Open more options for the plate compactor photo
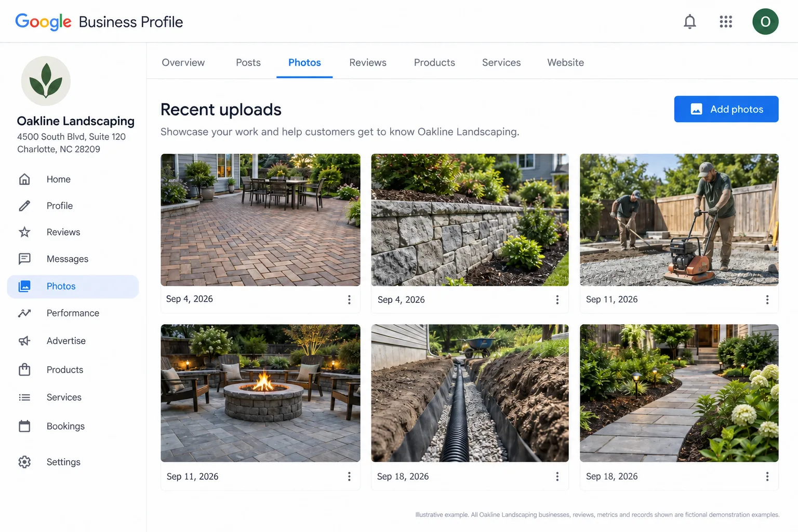 [x=767, y=300]
